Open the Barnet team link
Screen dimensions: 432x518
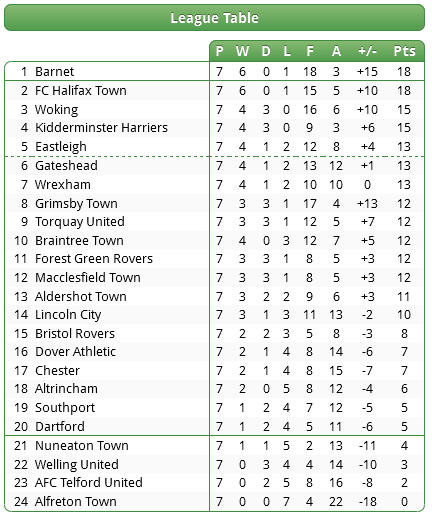tap(54, 71)
